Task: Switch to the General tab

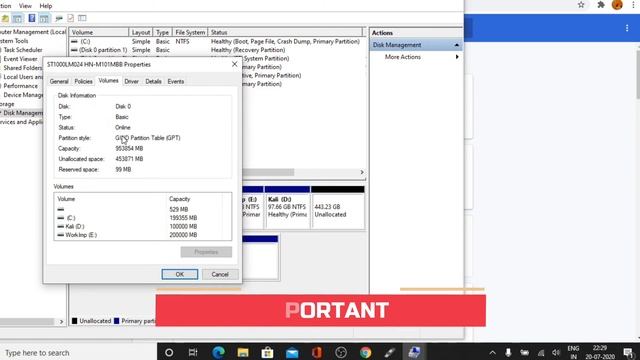Action: click(59, 81)
